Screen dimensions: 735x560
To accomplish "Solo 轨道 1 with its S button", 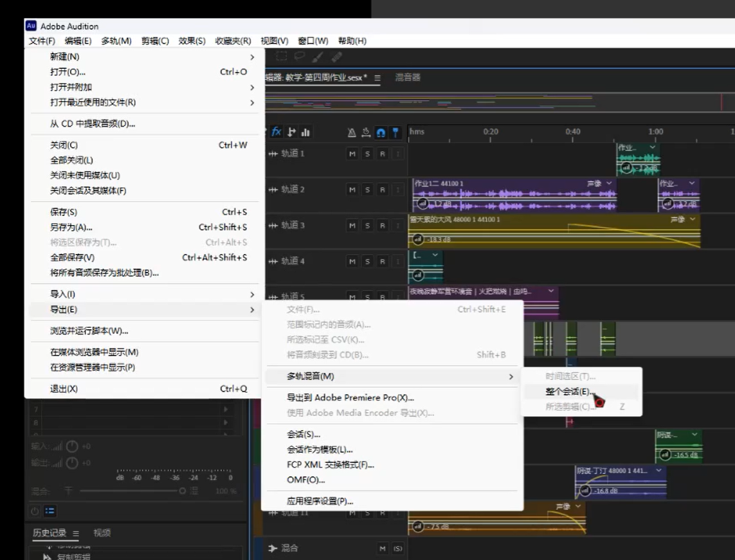I will click(368, 154).
